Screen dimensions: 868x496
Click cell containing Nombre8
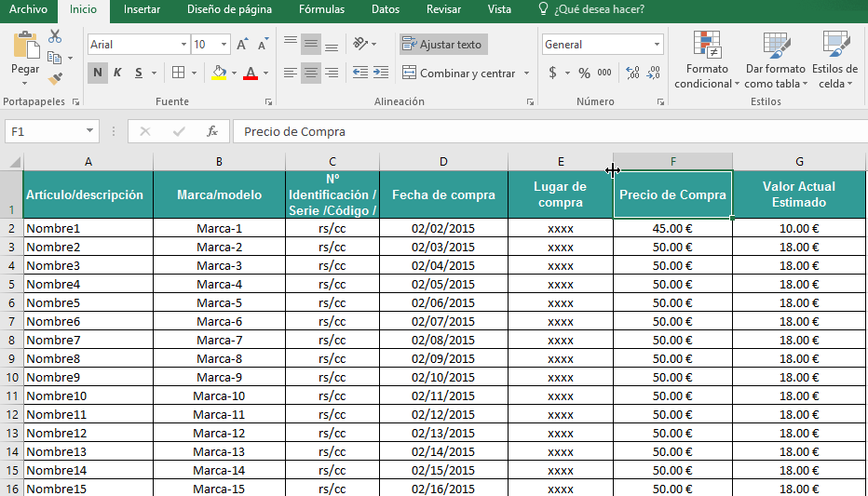click(88, 358)
